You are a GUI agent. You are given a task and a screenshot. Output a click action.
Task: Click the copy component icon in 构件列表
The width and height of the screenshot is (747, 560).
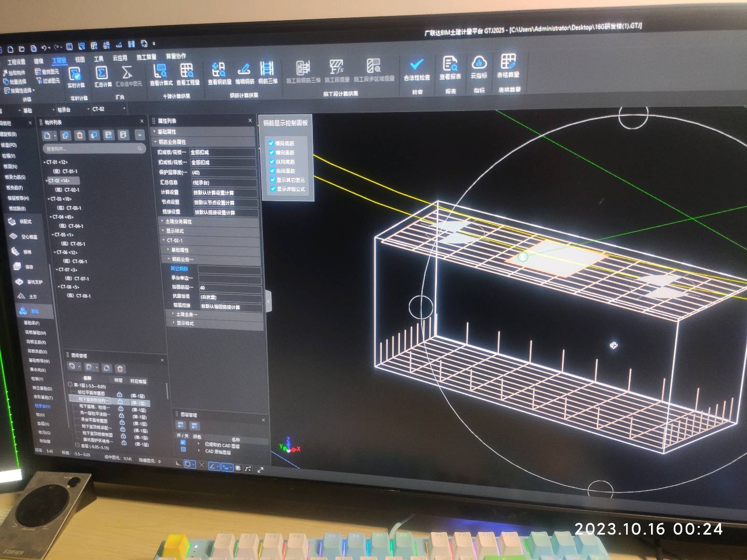pos(65,135)
